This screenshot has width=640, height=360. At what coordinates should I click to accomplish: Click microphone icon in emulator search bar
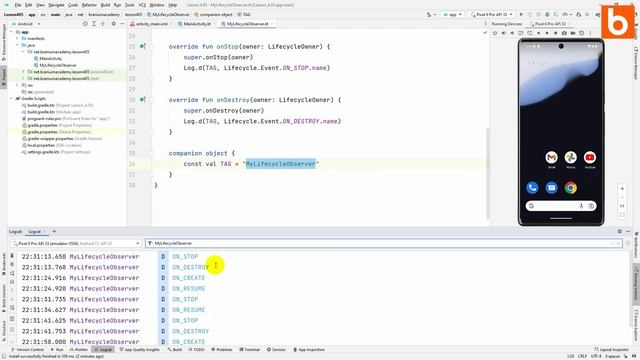coord(581,206)
